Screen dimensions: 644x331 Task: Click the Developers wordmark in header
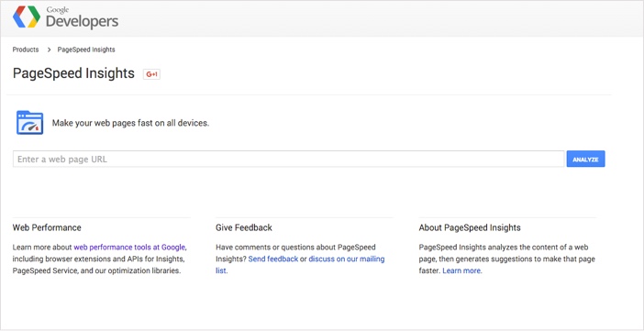tap(83, 21)
